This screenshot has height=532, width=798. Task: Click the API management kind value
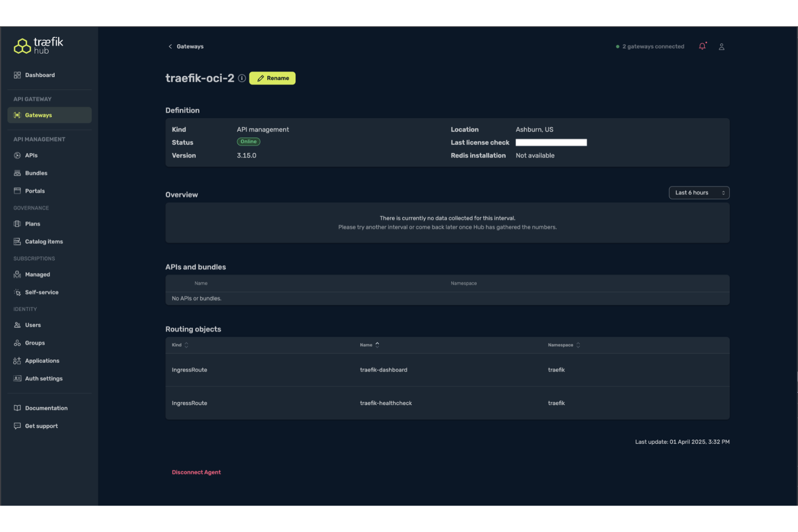(263, 129)
